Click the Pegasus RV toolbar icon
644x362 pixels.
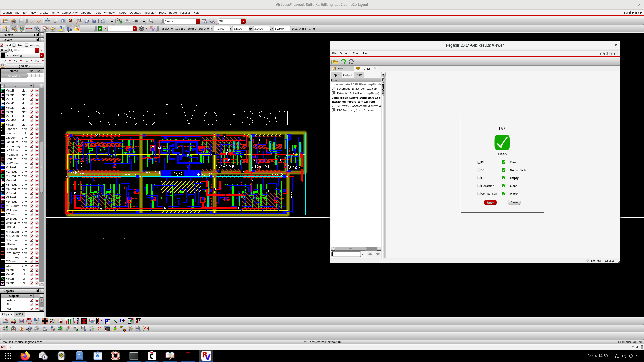[x=152, y=29]
